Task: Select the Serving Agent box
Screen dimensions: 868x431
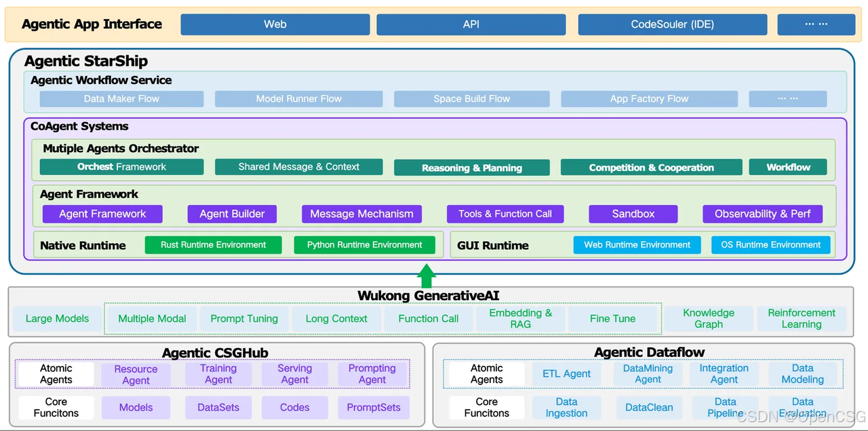Action: click(x=295, y=374)
